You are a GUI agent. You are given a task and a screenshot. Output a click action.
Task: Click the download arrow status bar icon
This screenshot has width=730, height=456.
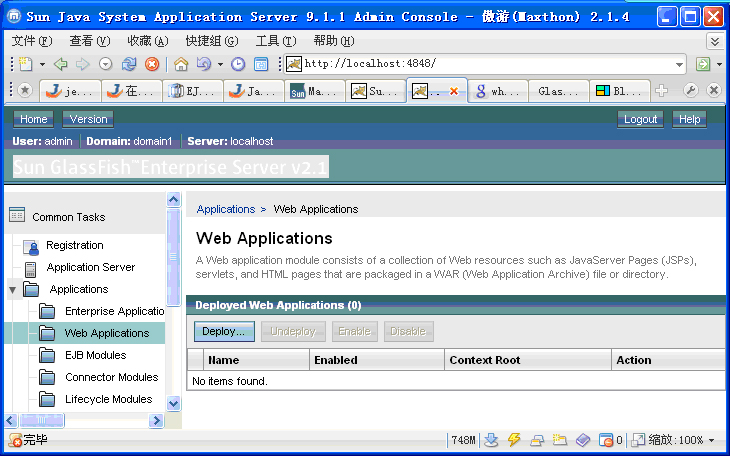point(491,440)
